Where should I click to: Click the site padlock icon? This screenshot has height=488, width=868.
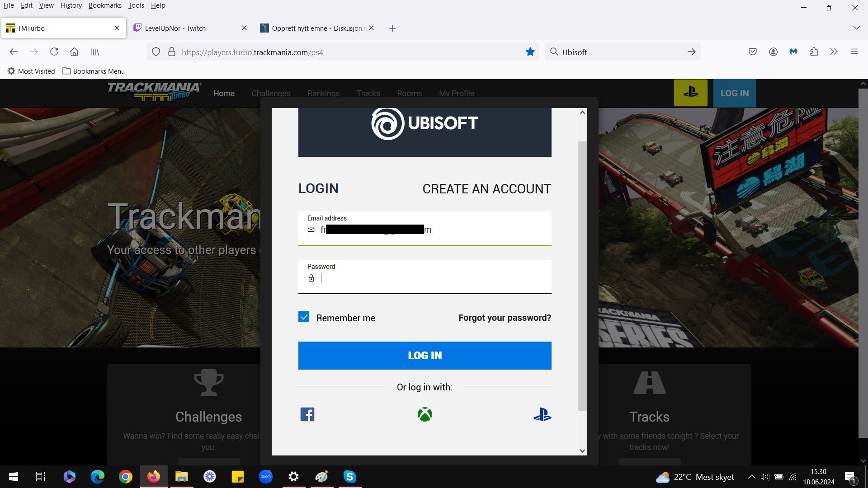(x=172, y=52)
